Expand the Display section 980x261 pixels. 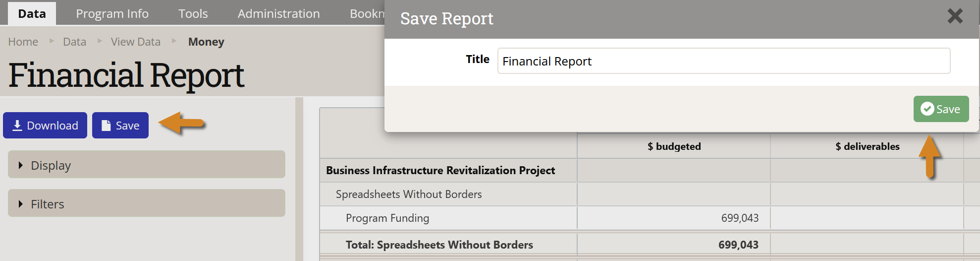tap(147, 165)
